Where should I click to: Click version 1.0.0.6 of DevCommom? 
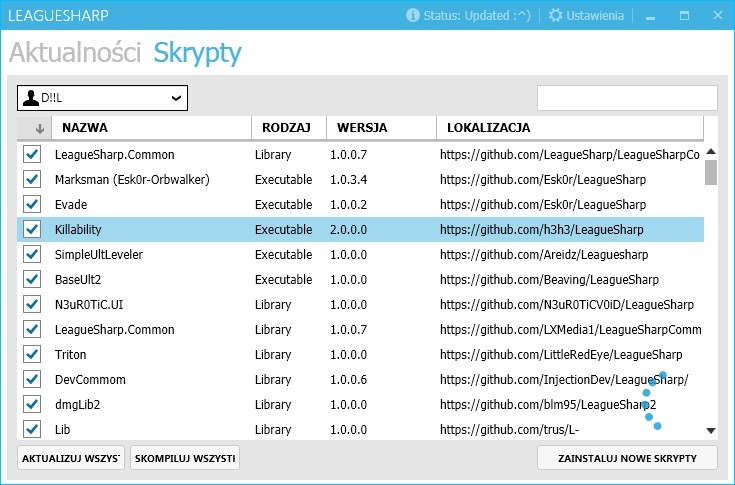coord(348,380)
